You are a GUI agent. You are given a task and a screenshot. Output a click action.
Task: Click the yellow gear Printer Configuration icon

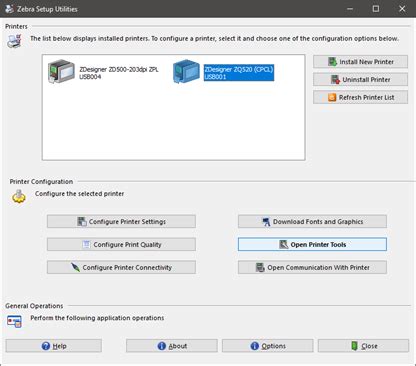(19, 196)
